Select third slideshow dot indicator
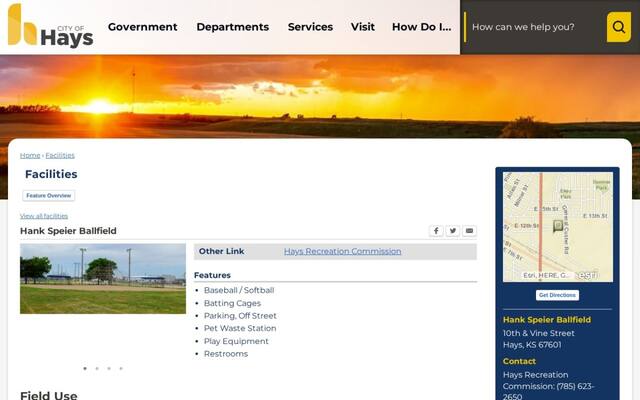The image size is (640, 400). coord(109,369)
